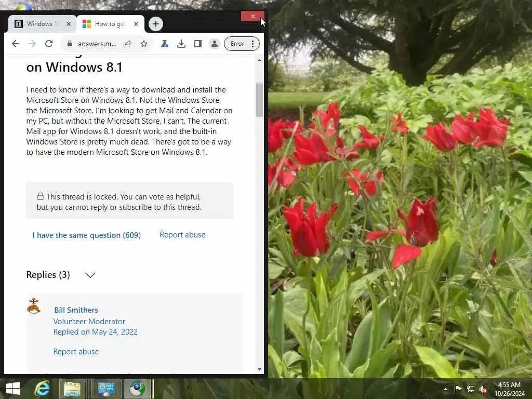Open the Windows Start button
The height and width of the screenshot is (399, 532).
click(x=13, y=389)
